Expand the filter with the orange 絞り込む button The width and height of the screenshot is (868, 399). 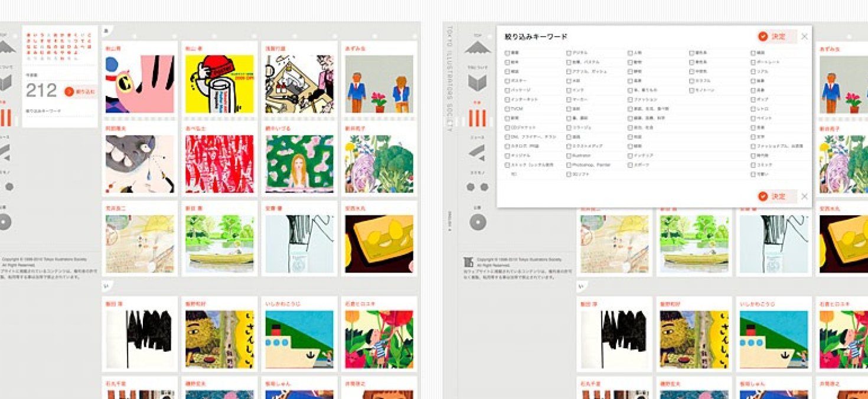click(80, 92)
